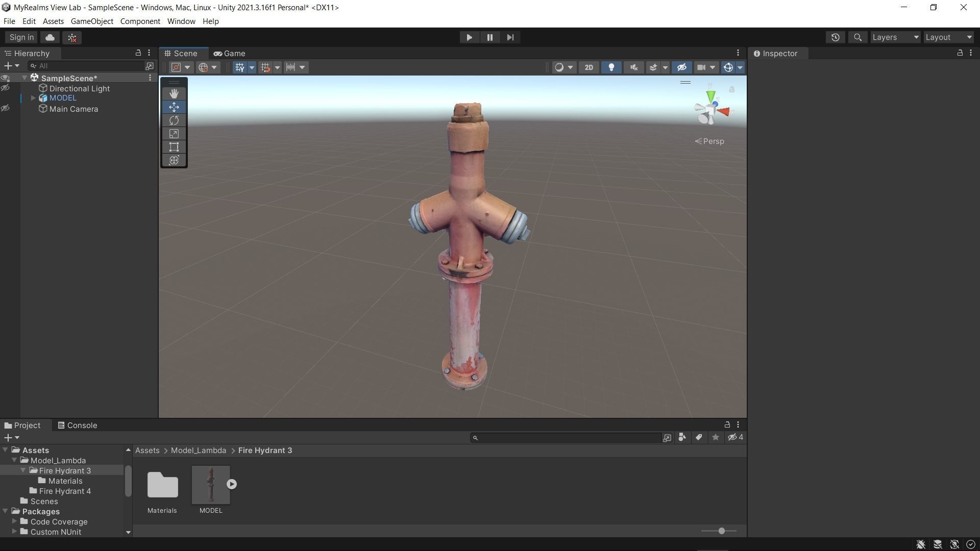Click the status checkmark progress icon
980x551 pixels.
971,544
